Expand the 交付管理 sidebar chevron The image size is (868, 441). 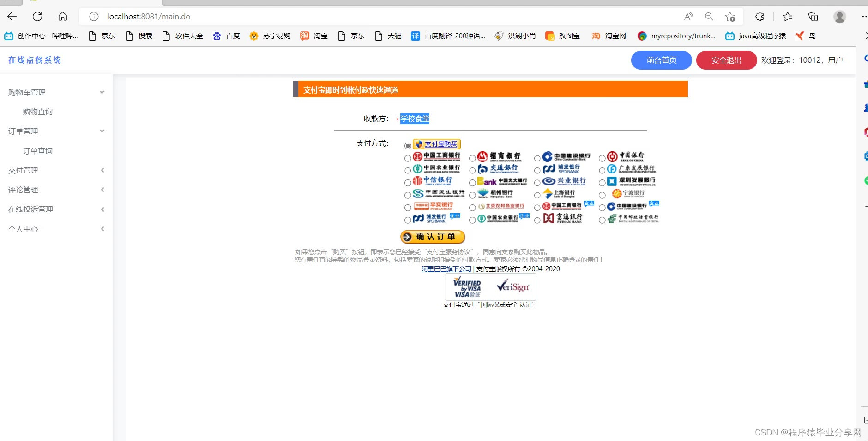(102, 170)
